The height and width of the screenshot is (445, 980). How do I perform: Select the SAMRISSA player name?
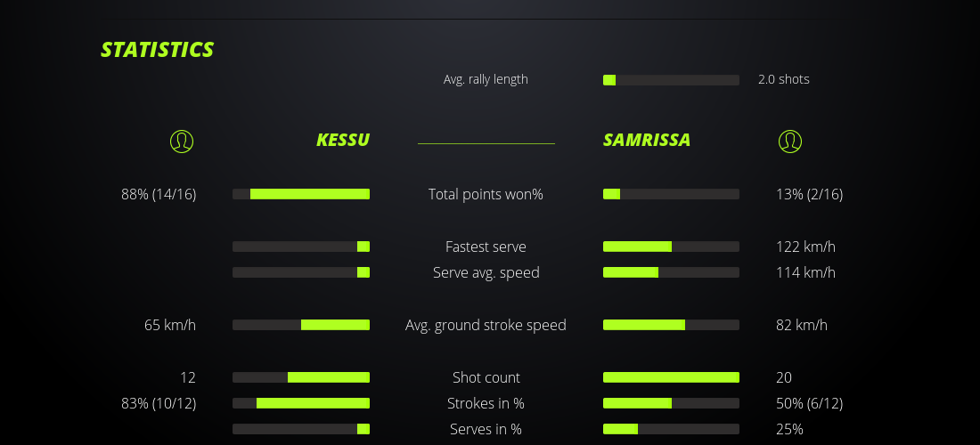[x=647, y=141]
